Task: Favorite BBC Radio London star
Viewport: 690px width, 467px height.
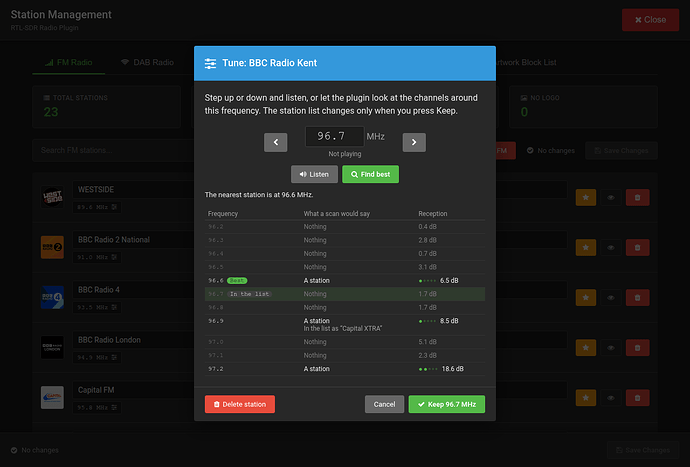Action: pos(586,348)
